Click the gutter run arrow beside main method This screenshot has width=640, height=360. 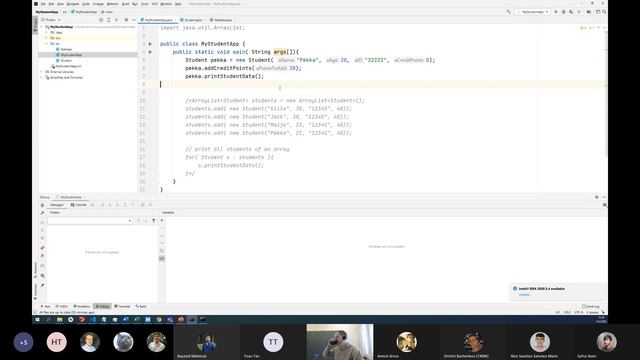150,52
